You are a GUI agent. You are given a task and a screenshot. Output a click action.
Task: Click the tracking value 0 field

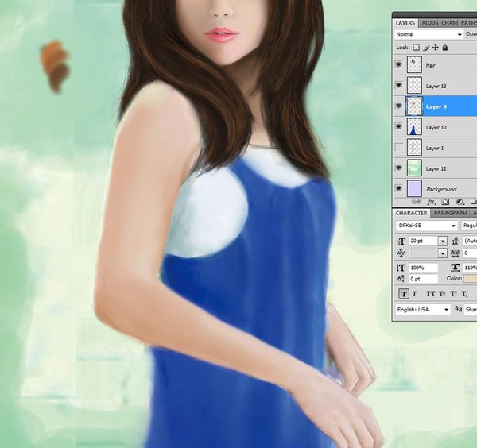[x=470, y=253]
